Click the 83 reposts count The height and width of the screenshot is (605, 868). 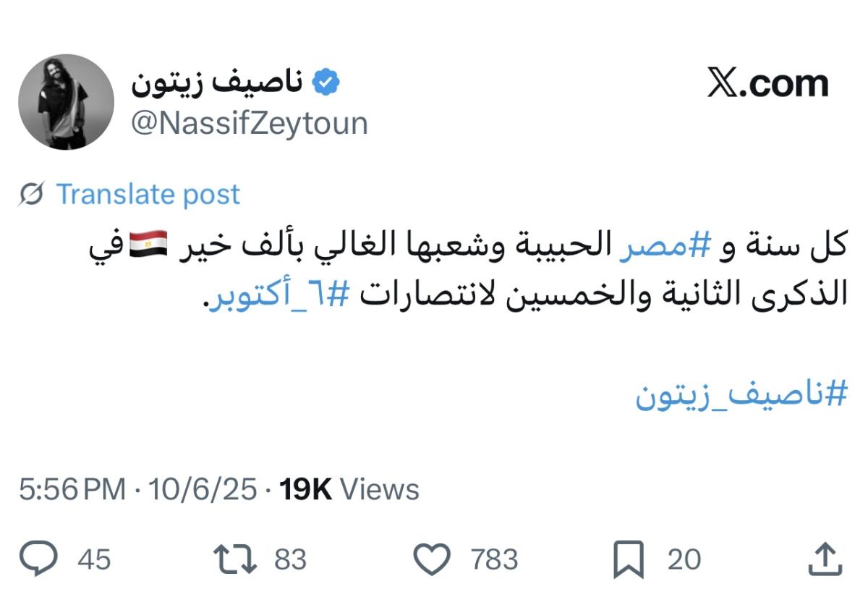291,559
